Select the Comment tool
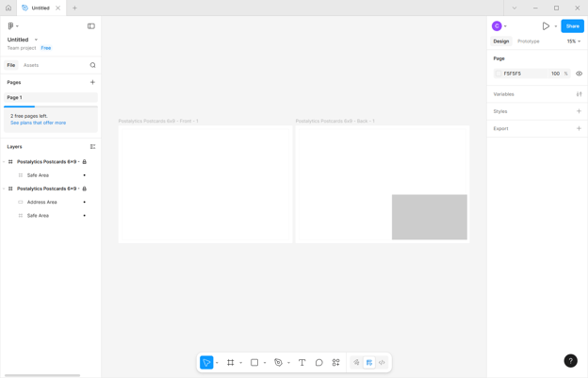This screenshot has width=588, height=378. (318, 362)
